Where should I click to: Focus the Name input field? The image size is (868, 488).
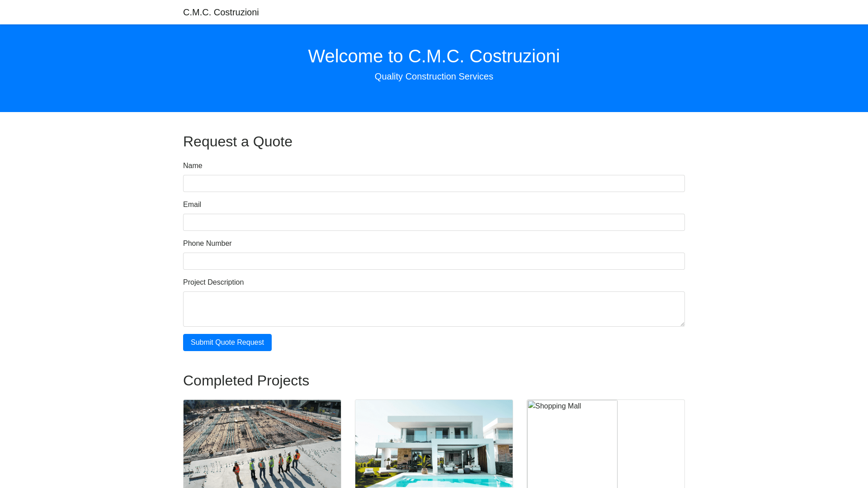click(434, 183)
